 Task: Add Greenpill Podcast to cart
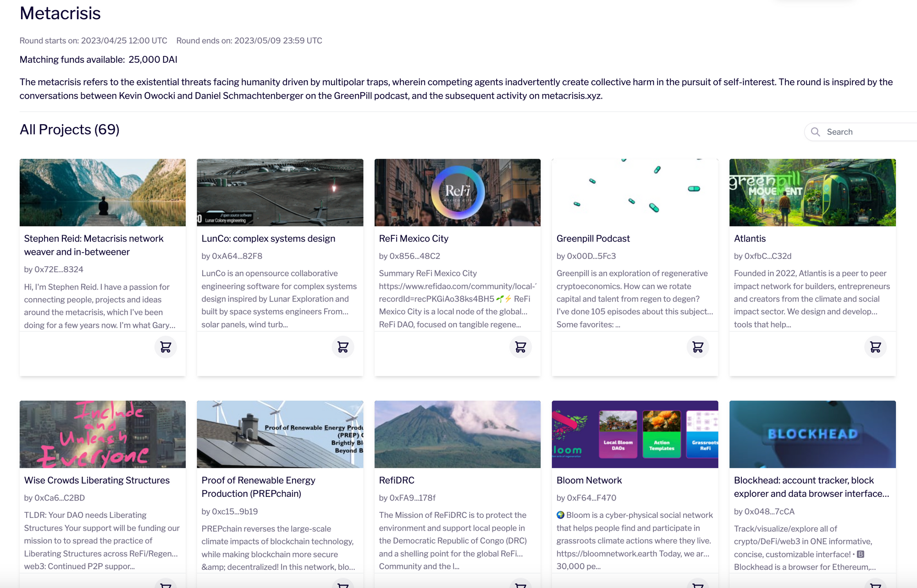(x=698, y=347)
